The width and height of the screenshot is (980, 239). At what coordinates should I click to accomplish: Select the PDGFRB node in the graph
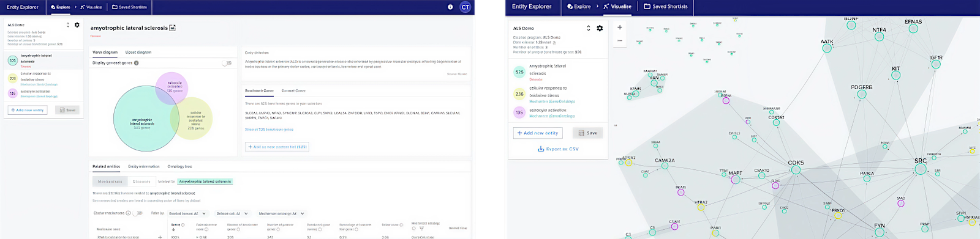point(862,94)
